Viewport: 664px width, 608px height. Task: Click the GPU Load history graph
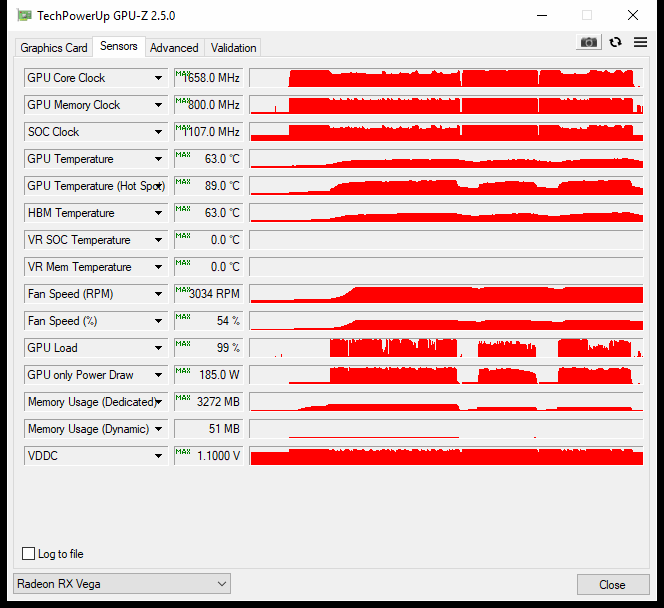(x=446, y=348)
